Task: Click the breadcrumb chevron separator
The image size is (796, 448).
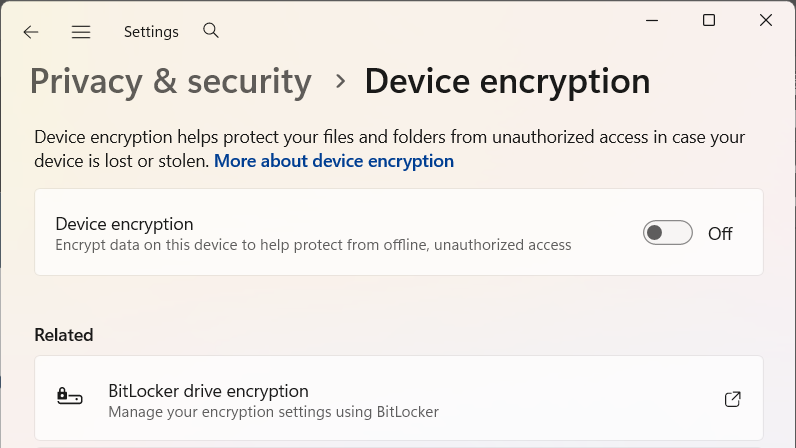Action: click(340, 81)
